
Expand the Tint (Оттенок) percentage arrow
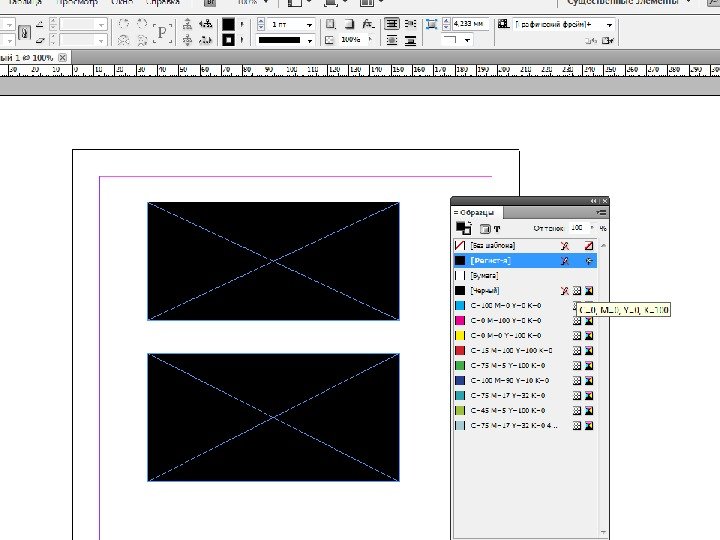591,229
